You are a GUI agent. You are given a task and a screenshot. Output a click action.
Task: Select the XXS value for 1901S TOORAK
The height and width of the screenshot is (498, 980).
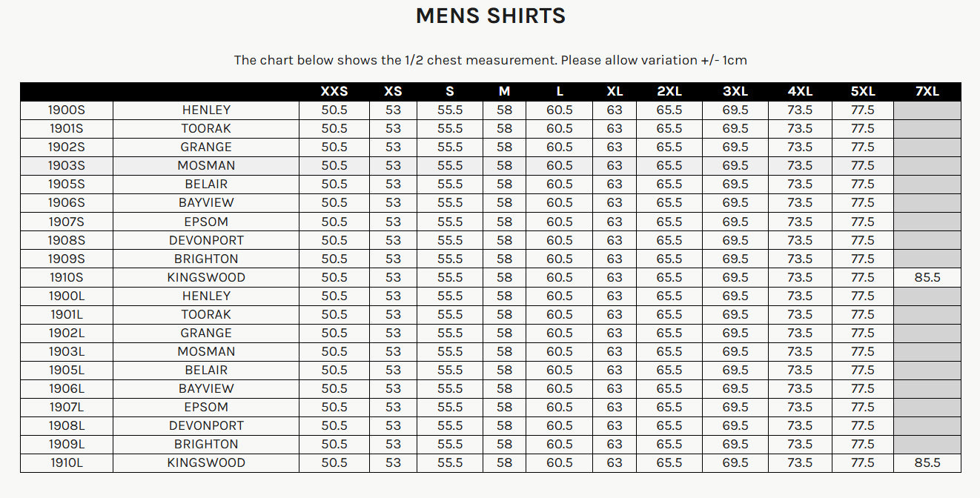(x=334, y=128)
